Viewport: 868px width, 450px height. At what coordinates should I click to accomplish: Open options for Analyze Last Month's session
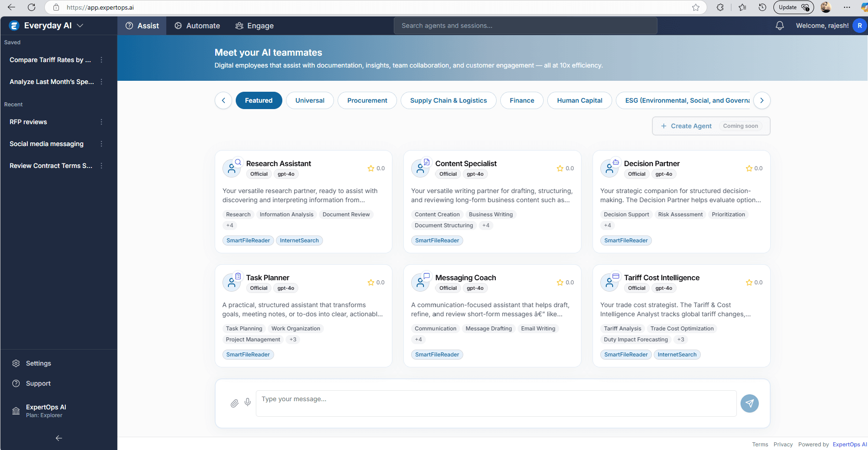(x=101, y=82)
